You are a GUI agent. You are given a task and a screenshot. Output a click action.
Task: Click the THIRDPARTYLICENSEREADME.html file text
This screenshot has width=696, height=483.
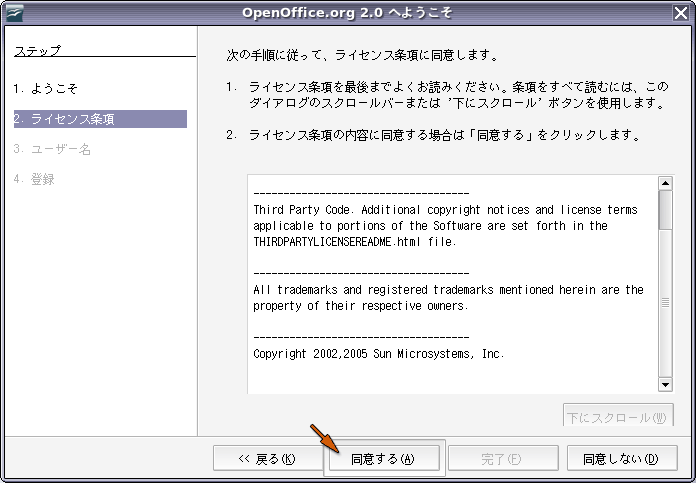click(x=355, y=242)
